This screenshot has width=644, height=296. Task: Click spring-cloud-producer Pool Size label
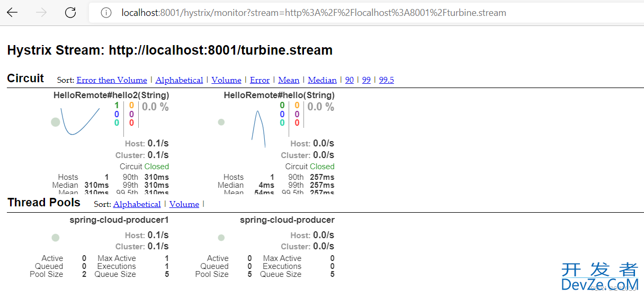[x=212, y=274]
